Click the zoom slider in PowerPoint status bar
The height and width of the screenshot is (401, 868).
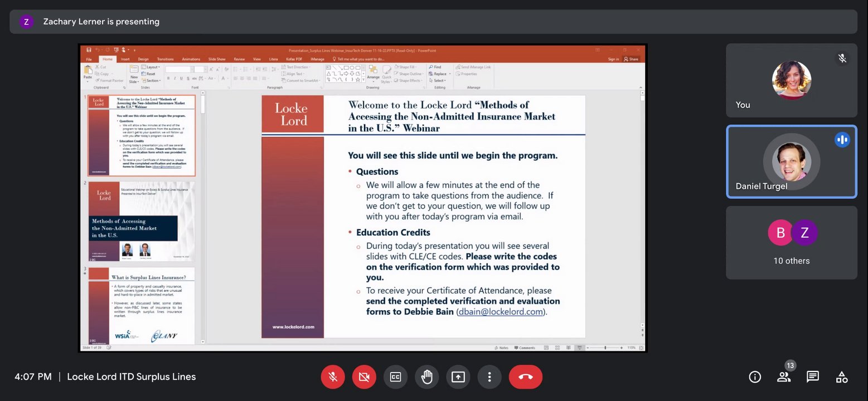605,348
